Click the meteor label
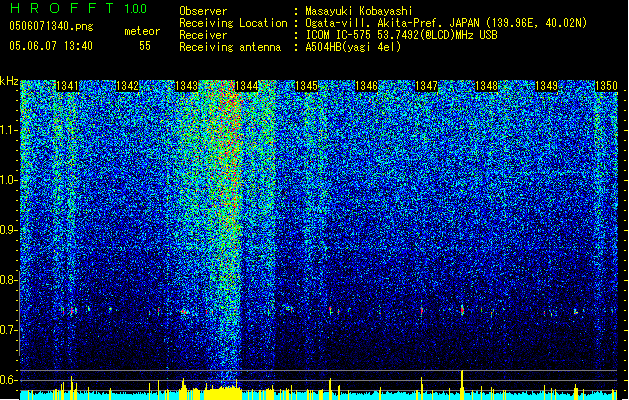 pos(142,31)
